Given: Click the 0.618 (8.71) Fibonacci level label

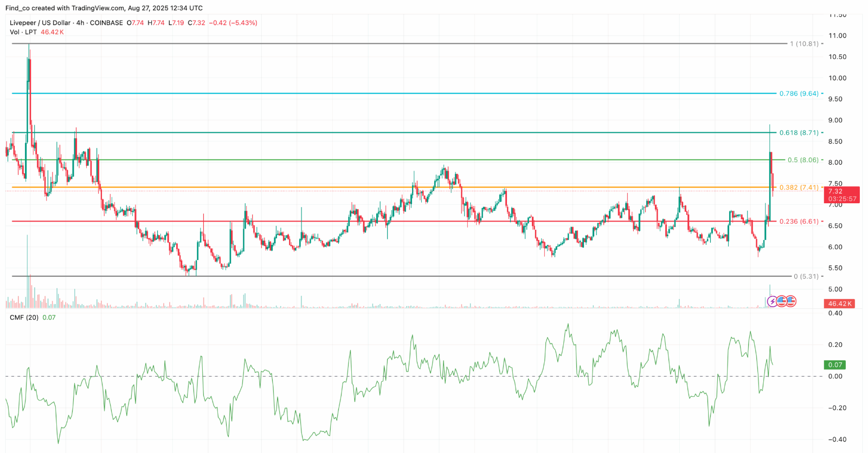Looking at the screenshot, I should click(799, 133).
